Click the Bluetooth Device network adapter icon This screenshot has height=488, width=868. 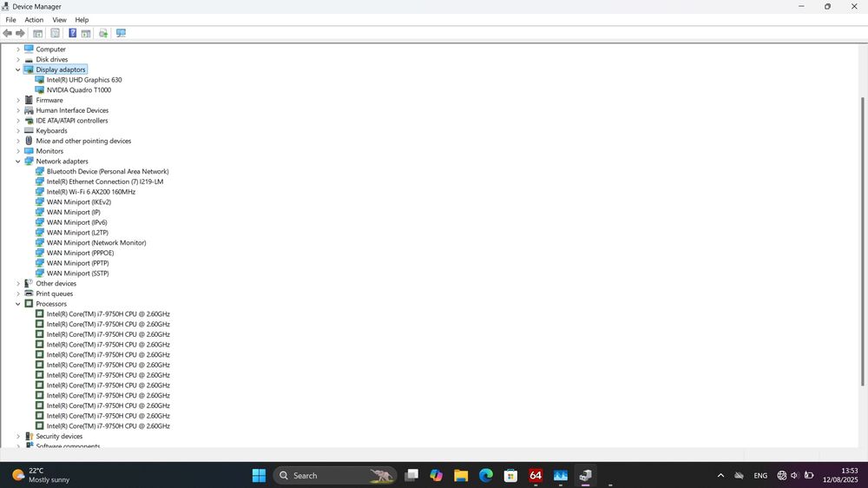39,171
